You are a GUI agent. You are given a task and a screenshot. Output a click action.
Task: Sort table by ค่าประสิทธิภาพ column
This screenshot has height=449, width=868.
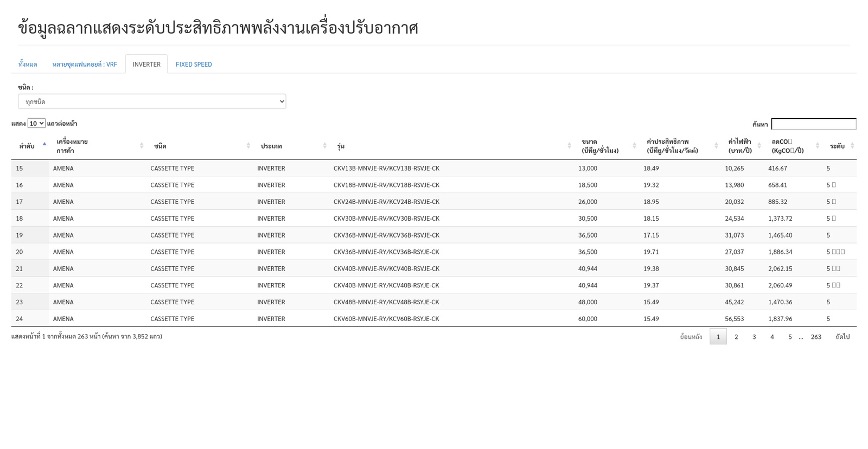(680, 146)
